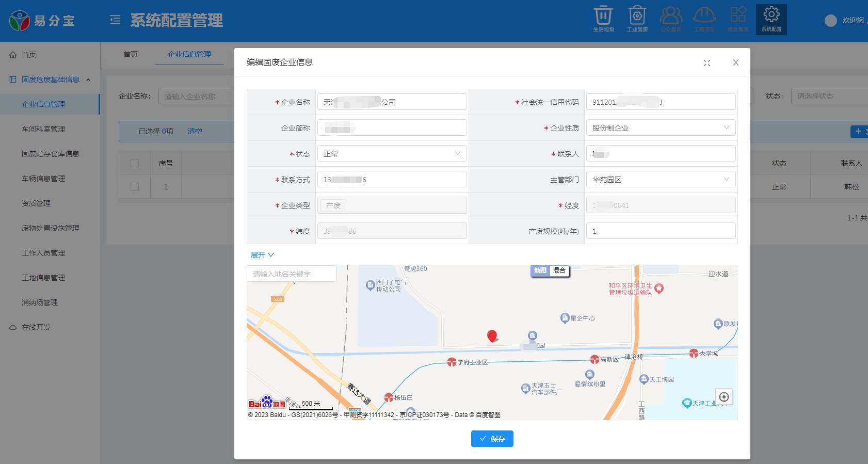The height and width of the screenshot is (464, 868).
Task: Click the 企业名称 search filter input
Action: (x=196, y=96)
